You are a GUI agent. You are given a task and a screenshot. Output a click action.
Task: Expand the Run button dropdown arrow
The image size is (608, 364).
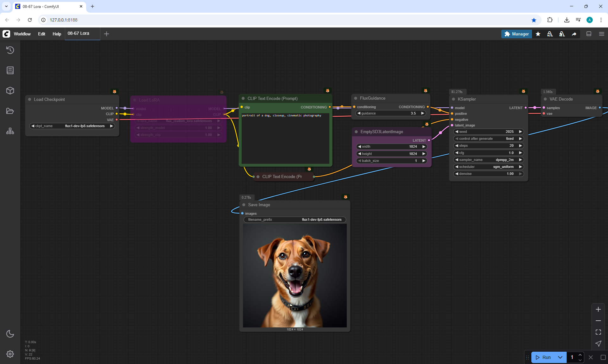[x=560, y=357]
